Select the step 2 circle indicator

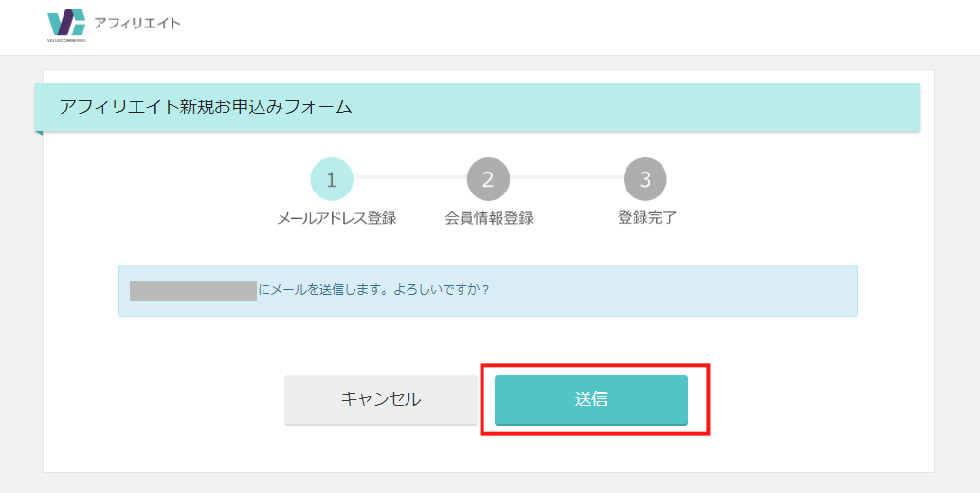pyautogui.click(x=488, y=179)
